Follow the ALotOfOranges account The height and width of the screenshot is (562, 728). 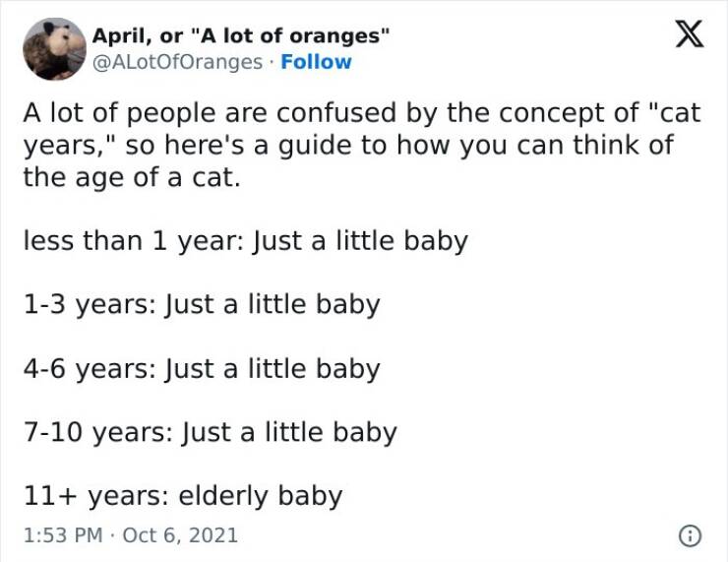pyautogui.click(x=316, y=62)
